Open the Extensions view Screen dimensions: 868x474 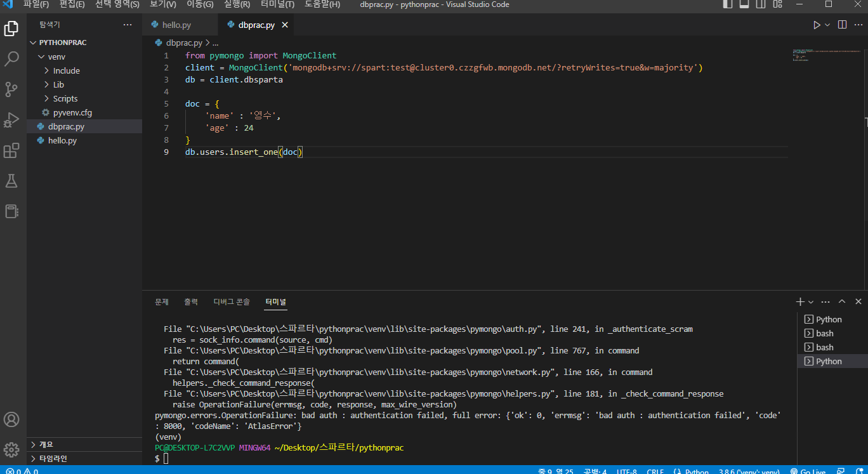tap(11, 150)
